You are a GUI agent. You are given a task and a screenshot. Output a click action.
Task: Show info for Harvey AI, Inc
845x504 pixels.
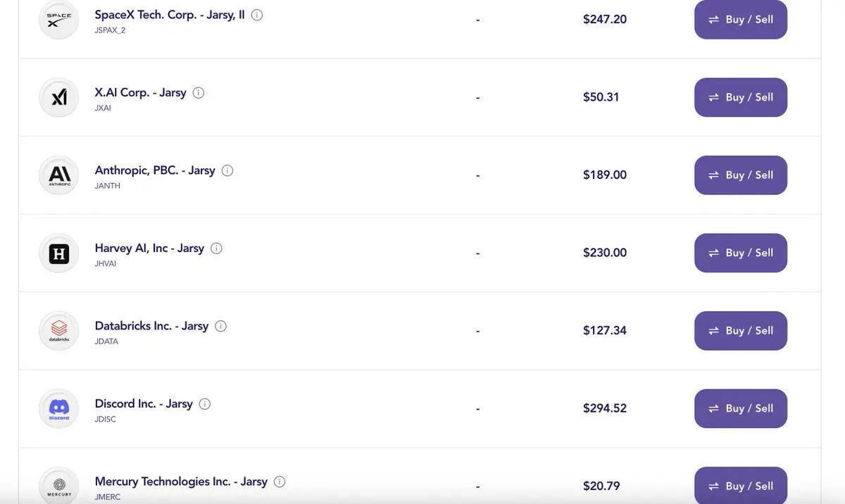(217, 248)
